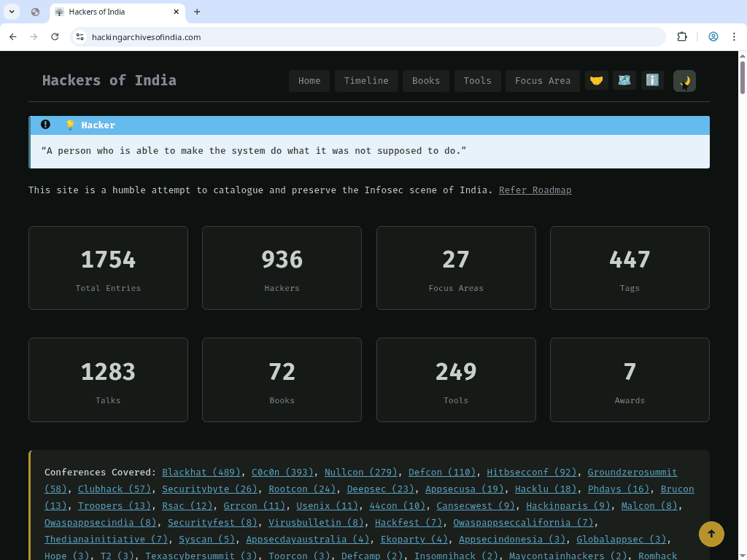Go back using the browser back arrow

[x=13, y=37]
